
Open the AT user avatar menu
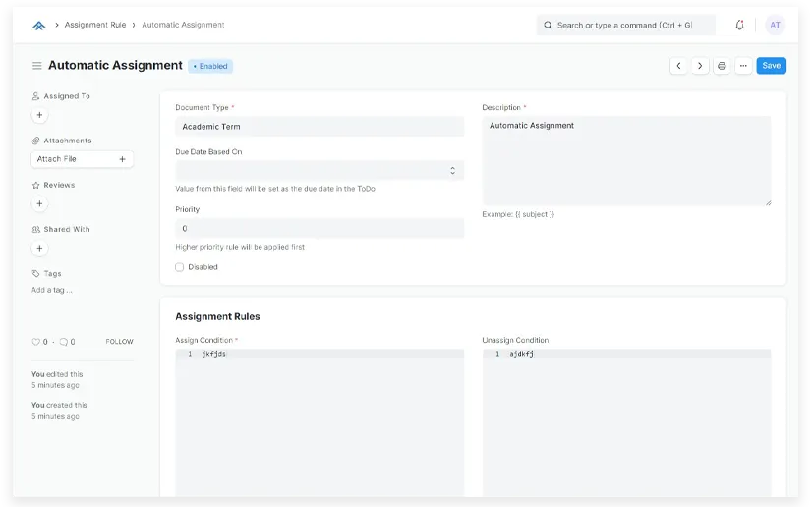click(775, 25)
